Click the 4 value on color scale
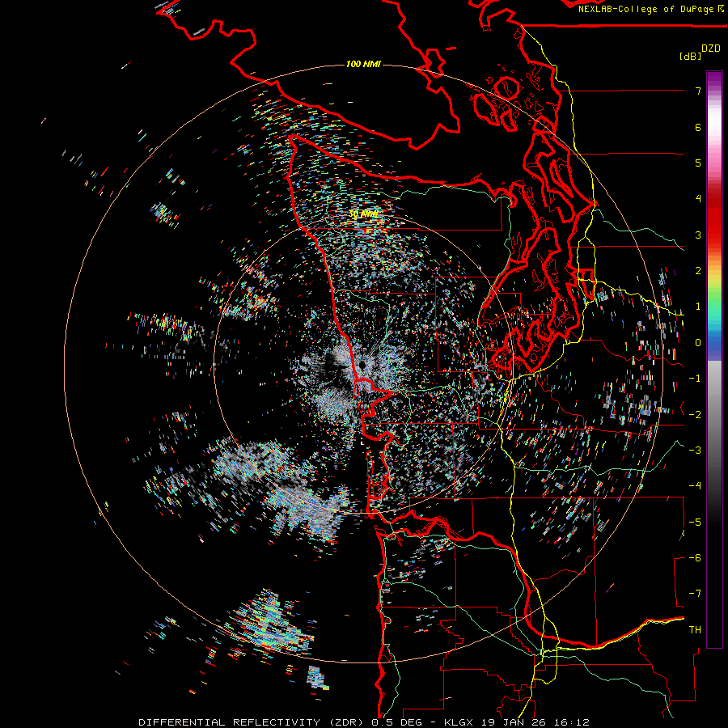Viewport: 728px width, 728px height. click(x=698, y=199)
